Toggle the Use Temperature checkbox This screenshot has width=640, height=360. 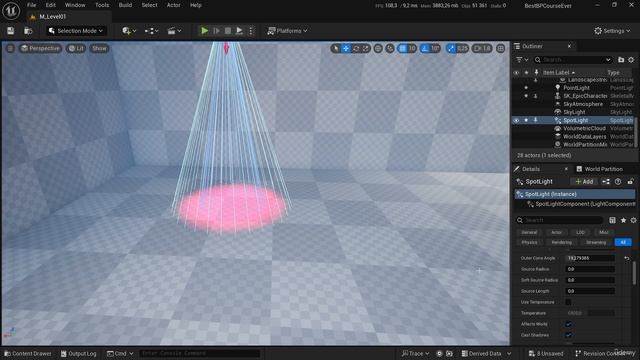coord(568,302)
